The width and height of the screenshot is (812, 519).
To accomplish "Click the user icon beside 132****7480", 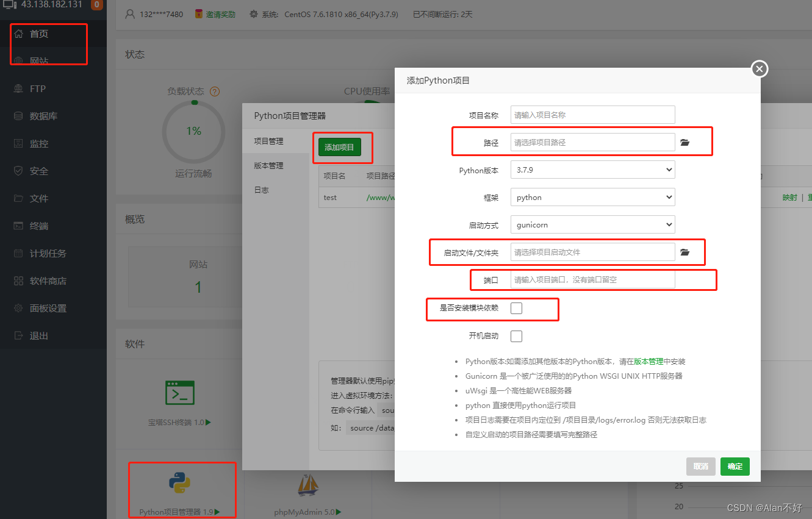I will coord(129,13).
